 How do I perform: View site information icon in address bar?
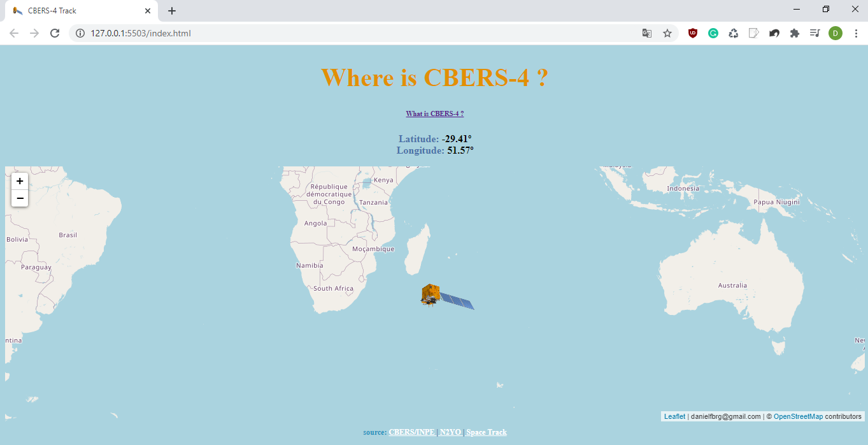tap(80, 33)
